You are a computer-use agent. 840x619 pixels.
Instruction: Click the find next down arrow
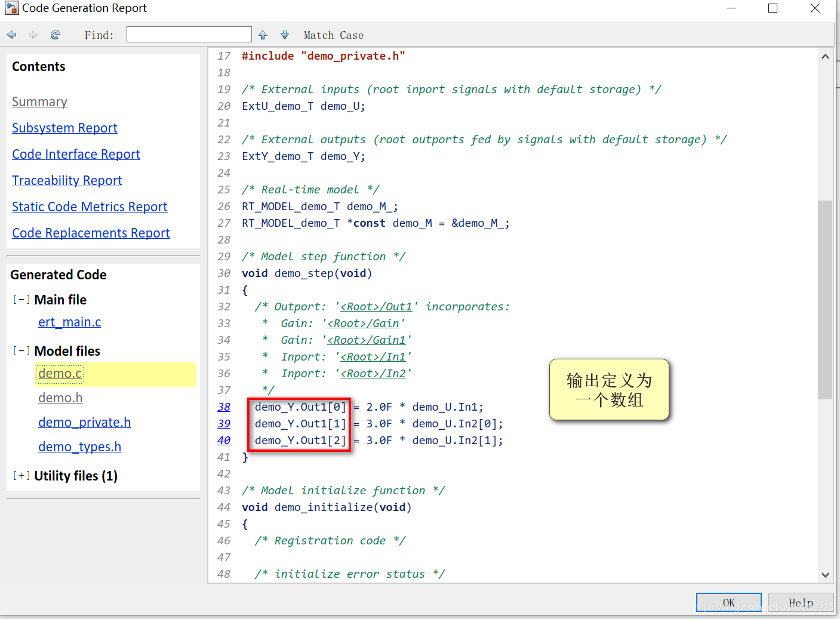coord(285,35)
